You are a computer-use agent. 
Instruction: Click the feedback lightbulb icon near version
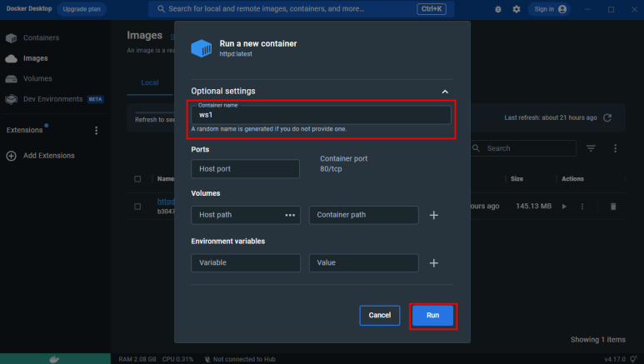(633, 359)
